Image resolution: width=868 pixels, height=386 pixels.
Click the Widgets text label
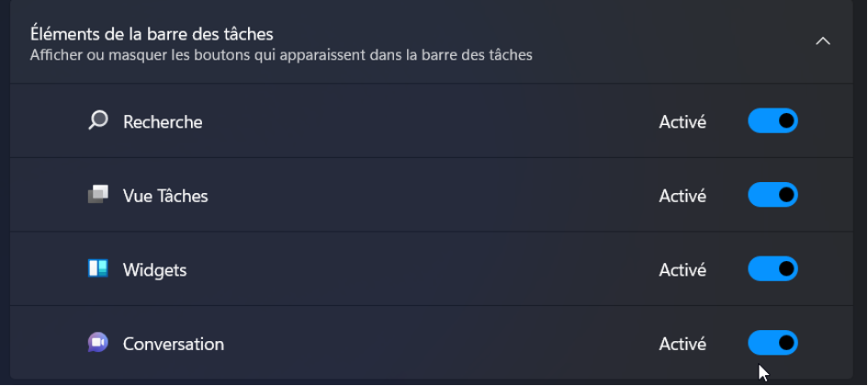pos(155,270)
